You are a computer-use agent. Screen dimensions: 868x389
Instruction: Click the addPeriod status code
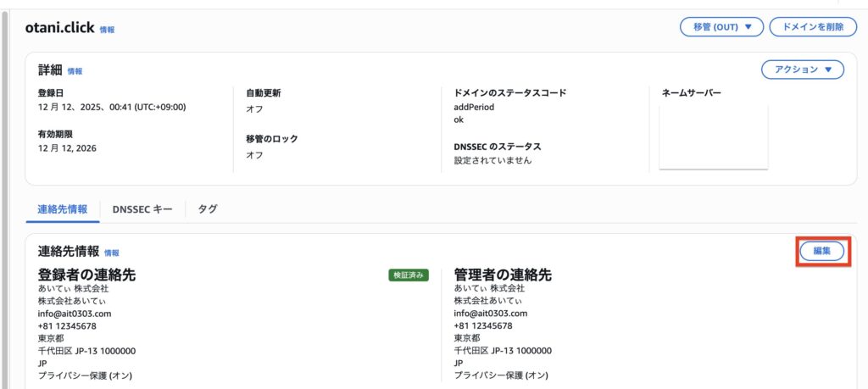coord(474,108)
